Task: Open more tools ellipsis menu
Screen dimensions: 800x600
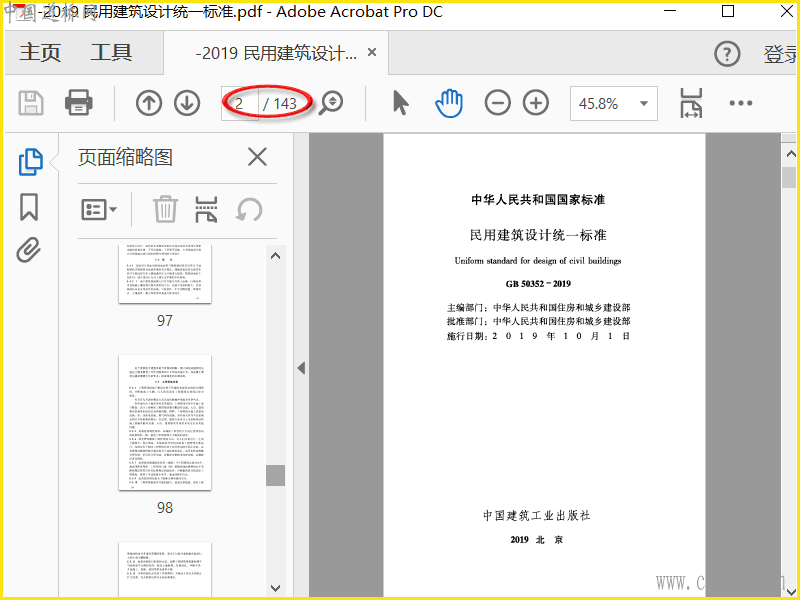Action: point(741,103)
